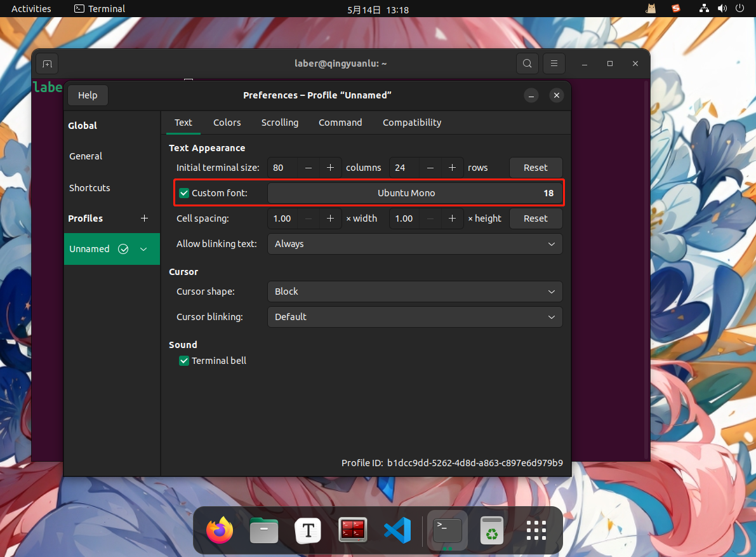Increase cell height spacing with plus
Screen dimensions: 756x557
pos(452,218)
